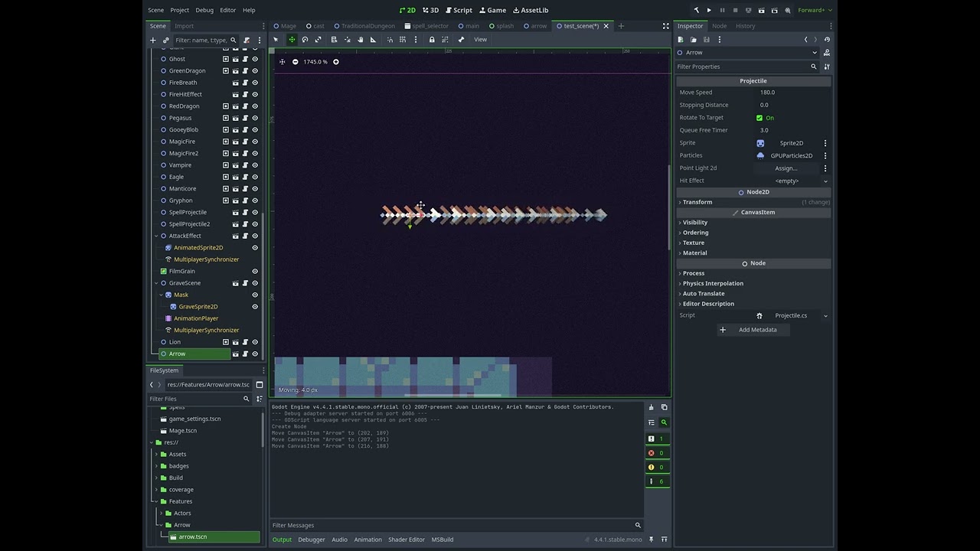Hide the FilmGrain node using eye icon
The height and width of the screenshot is (551, 980).
point(255,271)
